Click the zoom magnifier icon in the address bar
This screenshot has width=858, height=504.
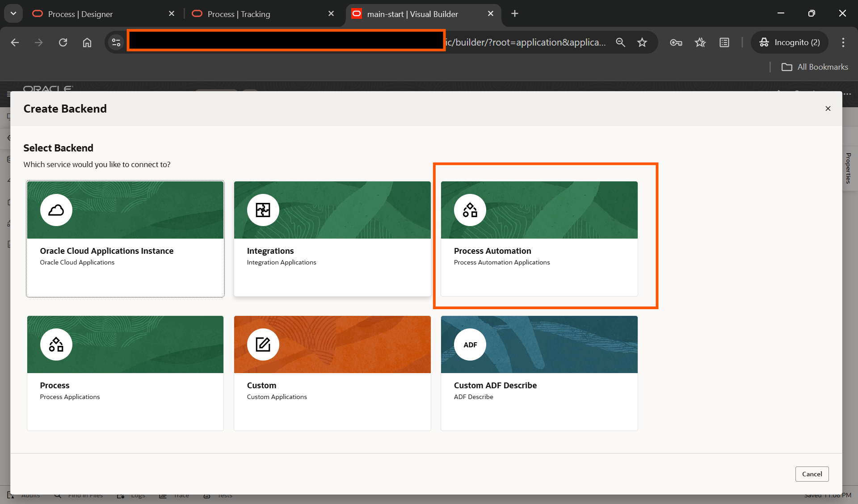click(620, 42)
